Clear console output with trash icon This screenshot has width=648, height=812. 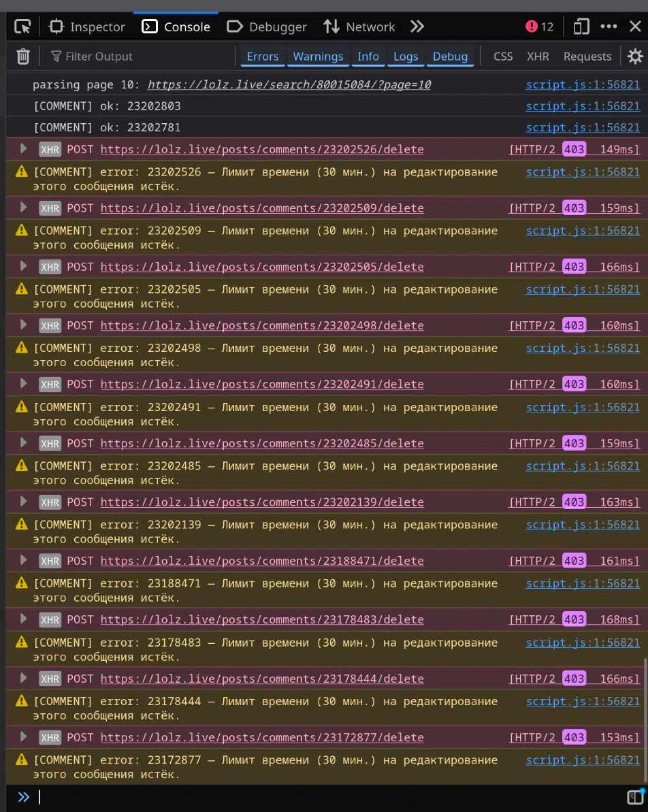pos(22,56)
